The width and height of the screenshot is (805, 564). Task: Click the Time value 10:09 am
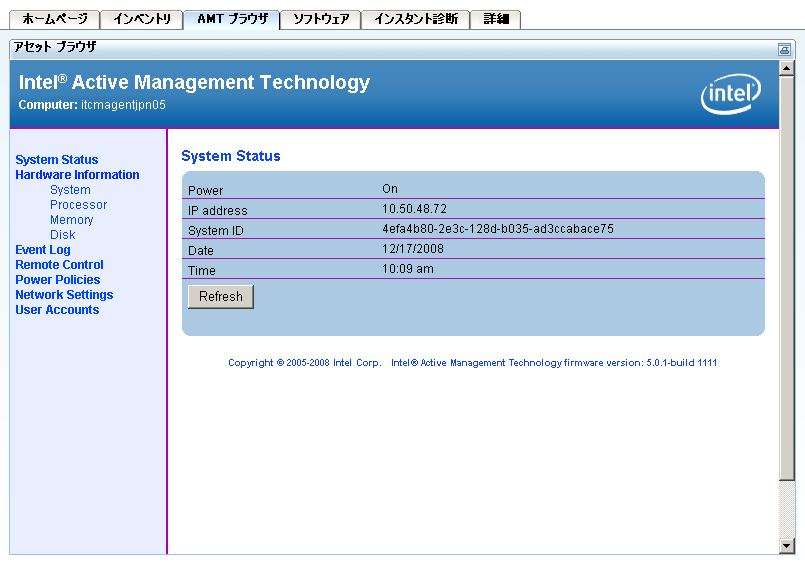(408, 269)
